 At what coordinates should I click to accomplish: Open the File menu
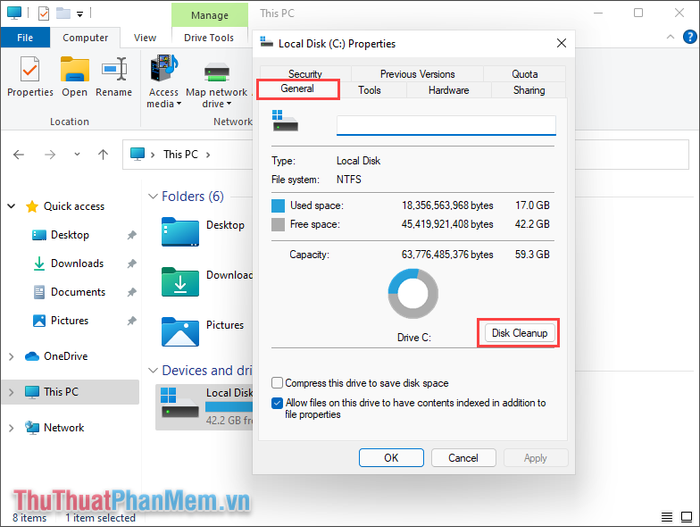coord(25,38)
